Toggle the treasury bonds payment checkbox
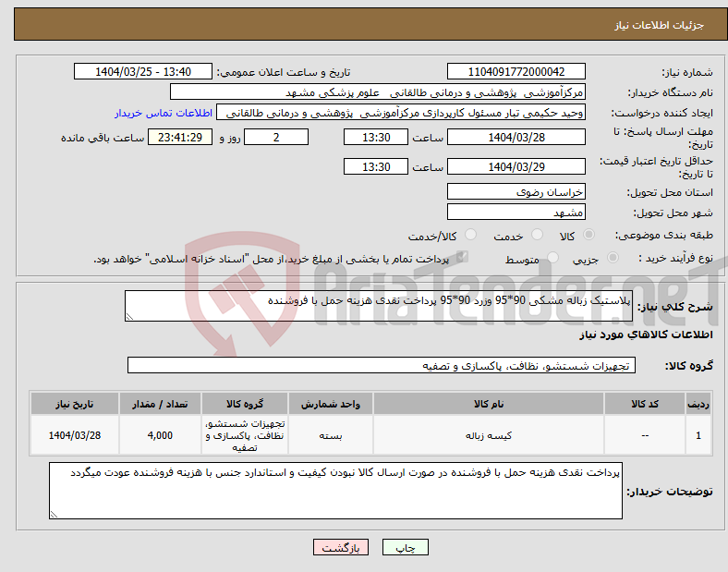Image resolution: width=728 pixels, height=572 pixels. point(462,257)
